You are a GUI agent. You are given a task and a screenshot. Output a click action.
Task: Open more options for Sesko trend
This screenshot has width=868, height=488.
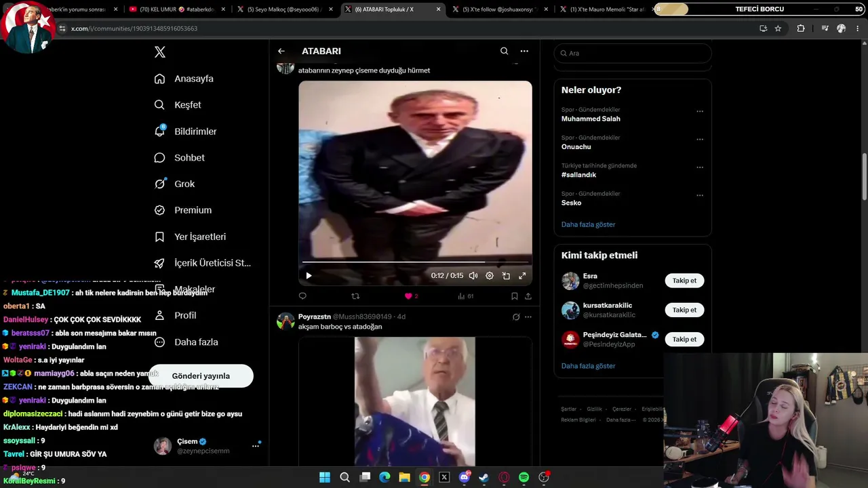[700, 195]
